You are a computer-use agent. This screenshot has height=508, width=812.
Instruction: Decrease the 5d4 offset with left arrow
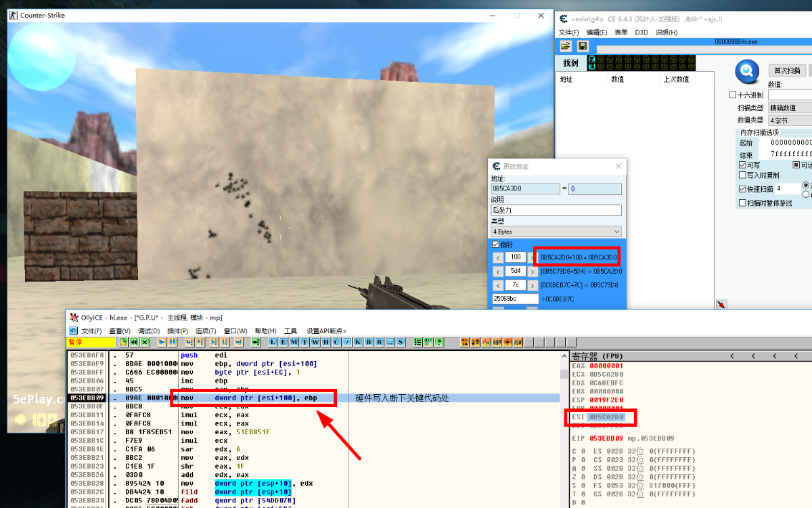[497, 272]
